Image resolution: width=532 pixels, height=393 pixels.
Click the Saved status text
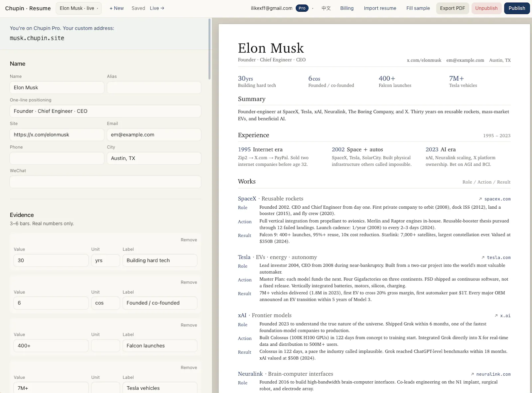click(x=138, y=8)
